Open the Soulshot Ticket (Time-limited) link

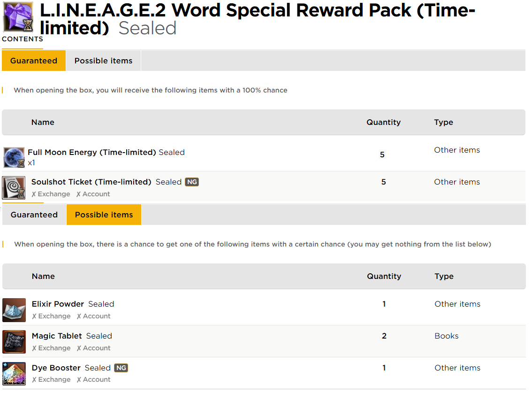click(x=91, y=182)
